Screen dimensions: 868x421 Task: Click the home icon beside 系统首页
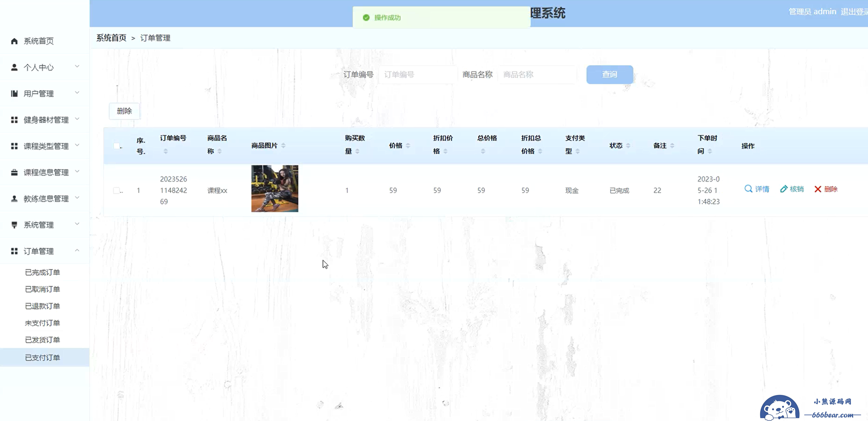pos(14,41)
